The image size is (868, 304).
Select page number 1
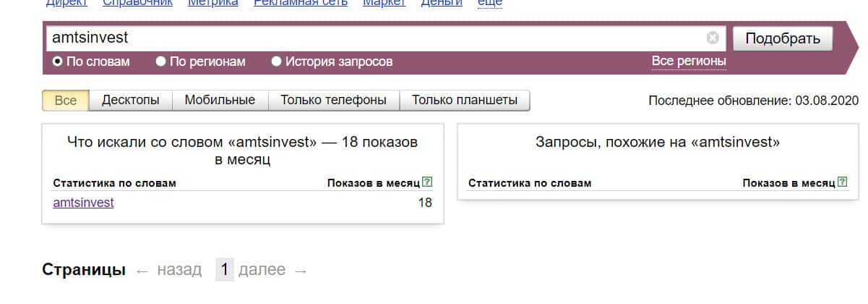coord(225,270)
